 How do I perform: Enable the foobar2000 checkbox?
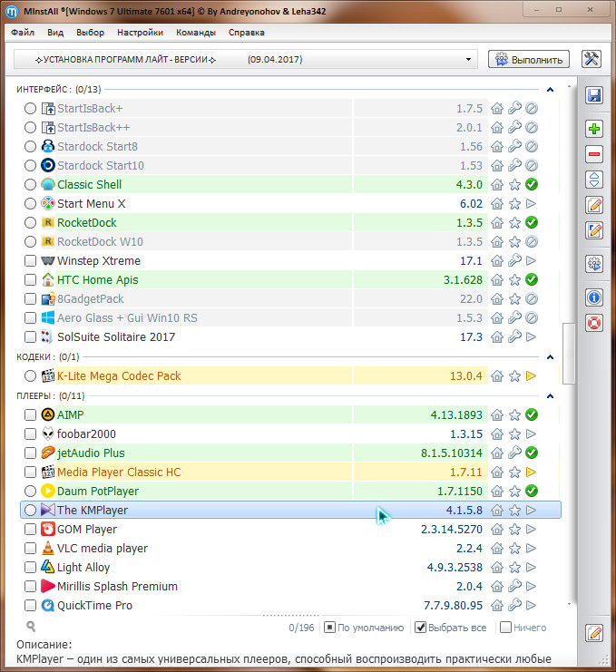click(x=30, y=433)
